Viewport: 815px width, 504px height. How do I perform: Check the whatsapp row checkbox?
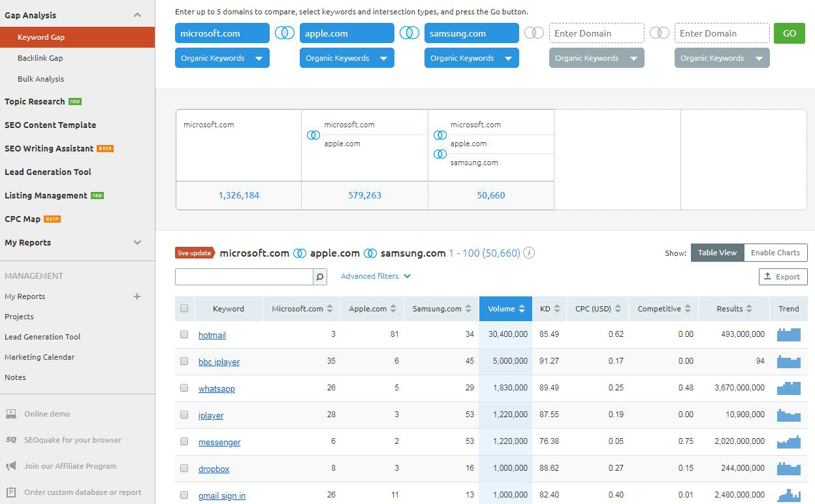tap(184, 388)
